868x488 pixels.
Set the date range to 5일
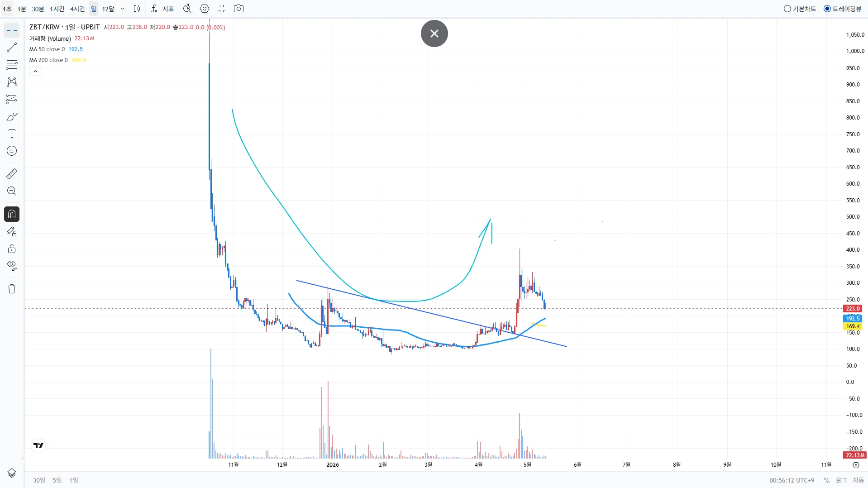click(57, 480)
